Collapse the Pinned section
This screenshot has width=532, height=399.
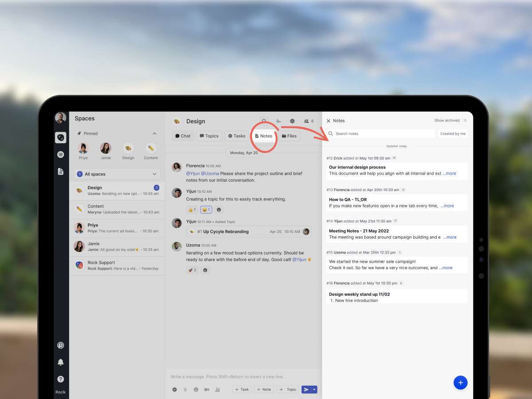click(x=154, y=133)
